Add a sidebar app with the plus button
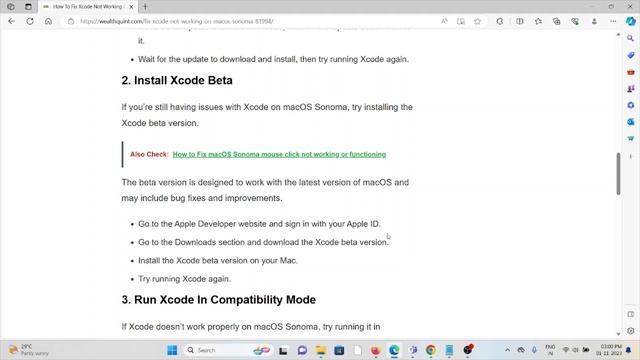 click(x=631, y=156)
